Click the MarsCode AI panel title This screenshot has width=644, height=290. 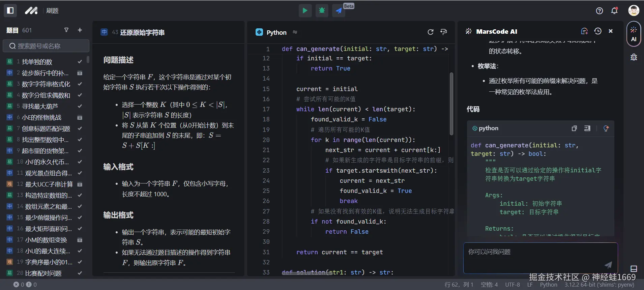496,31
